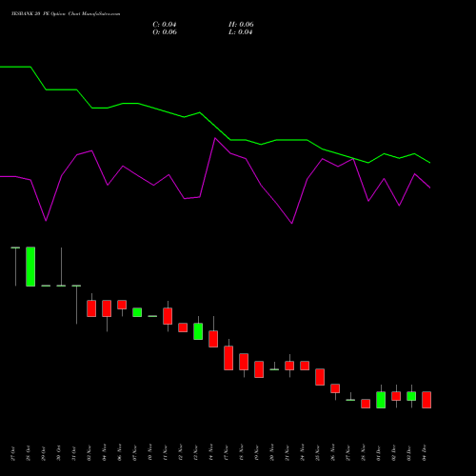Select the last red candle for 04 Dec

(x=426, y=400)
